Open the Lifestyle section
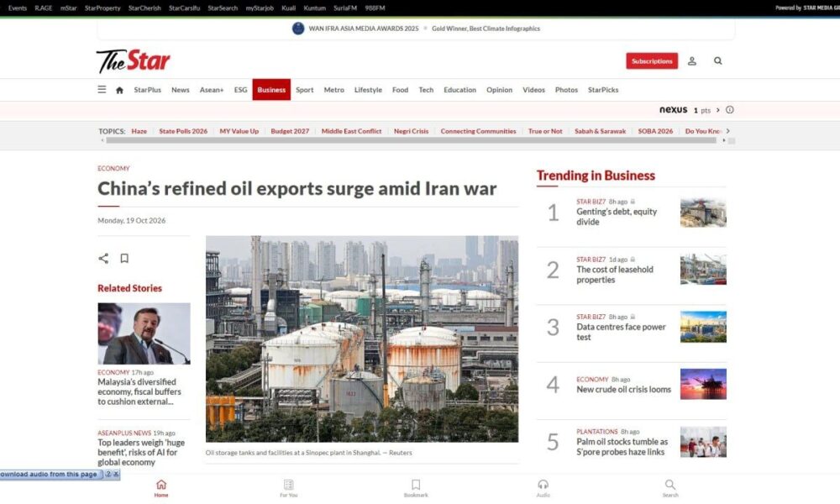This screenshot has width=840, height=504. (x=368, y=90)
